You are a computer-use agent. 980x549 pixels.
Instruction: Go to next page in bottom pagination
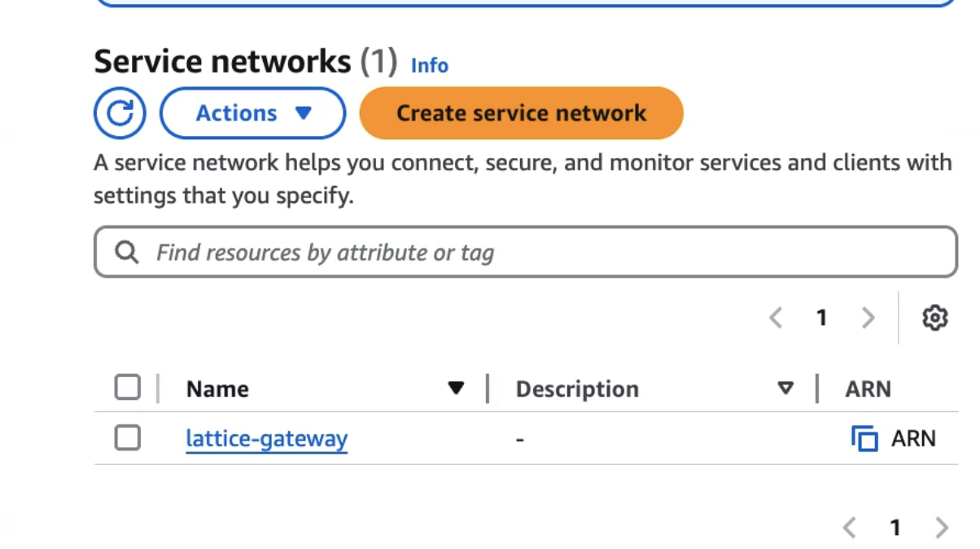(942, 528)
